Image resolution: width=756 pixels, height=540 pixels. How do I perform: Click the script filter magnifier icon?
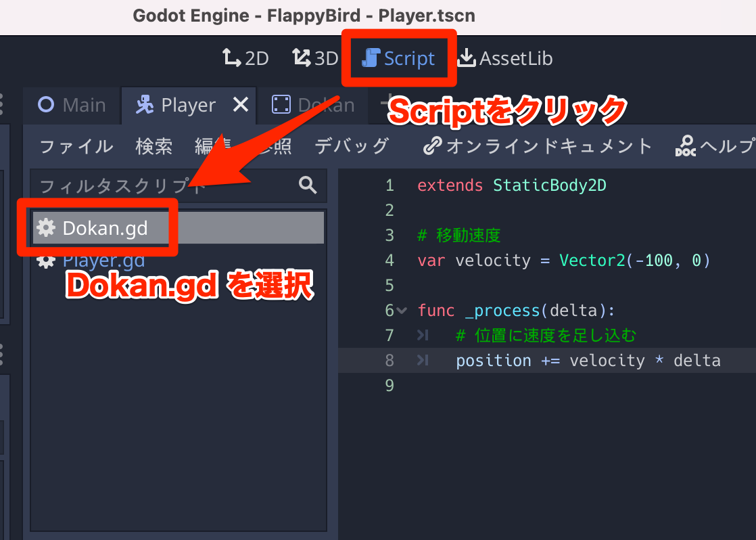point(308,185)
